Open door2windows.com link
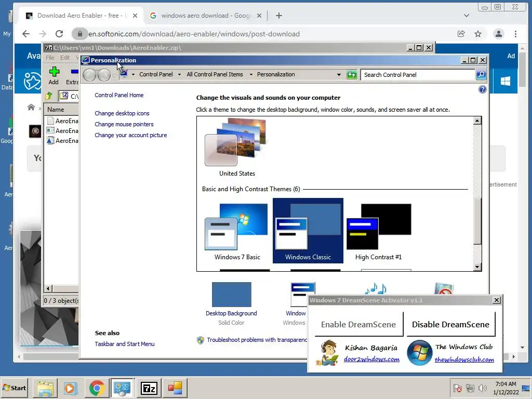Viewport: 532px width, 399px height. click(x=371, y=359)
